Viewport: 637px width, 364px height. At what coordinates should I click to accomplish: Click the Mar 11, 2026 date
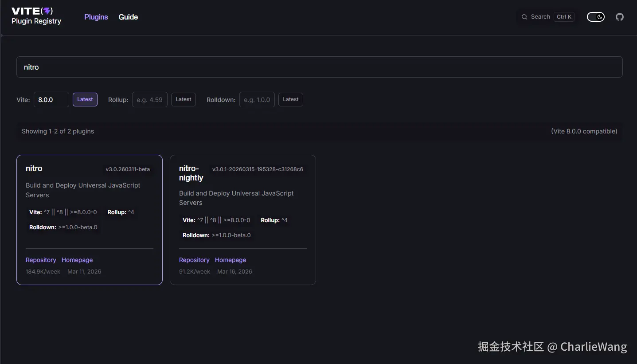[x=84, y=271]
